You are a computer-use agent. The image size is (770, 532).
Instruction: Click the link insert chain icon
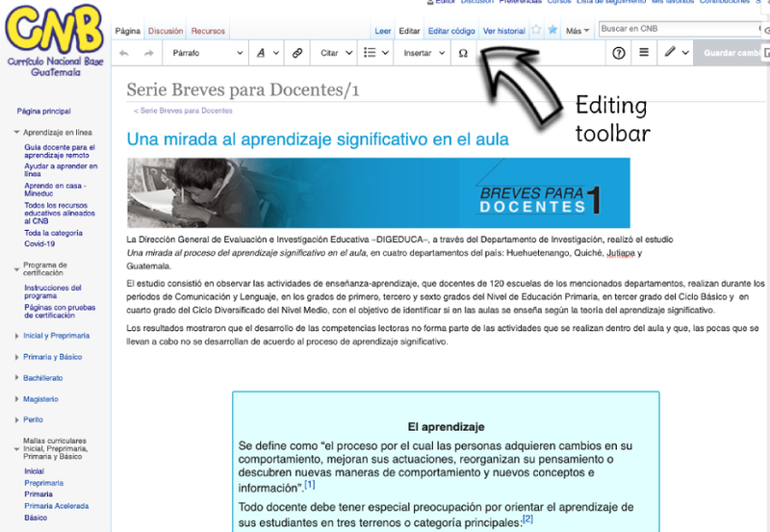(x=297, y=53)
